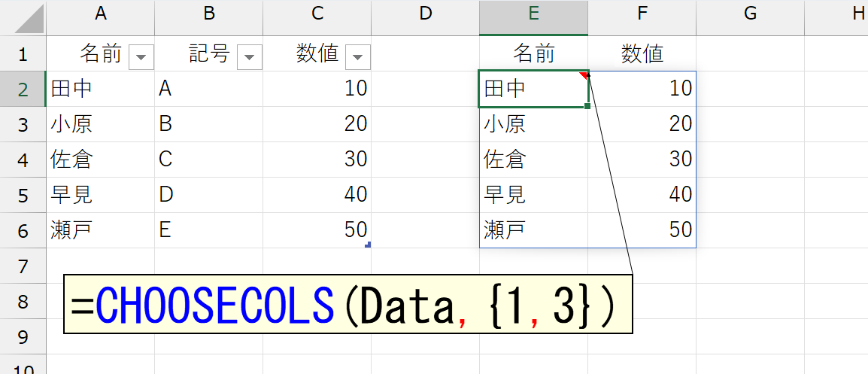The image size is (868, 374).
Task: Click cell C2 with value 10
Action: [317, 89]
